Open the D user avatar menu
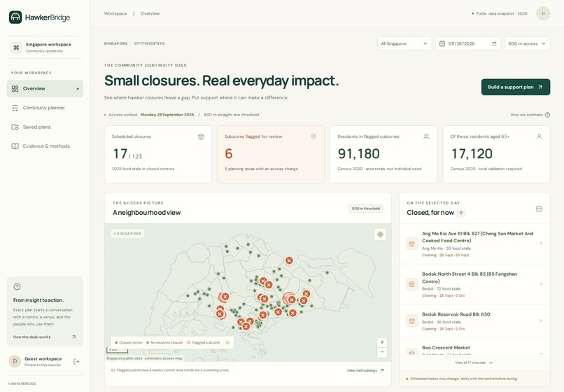The height and width of the screenshot is (392, 564). click(543, 14)
